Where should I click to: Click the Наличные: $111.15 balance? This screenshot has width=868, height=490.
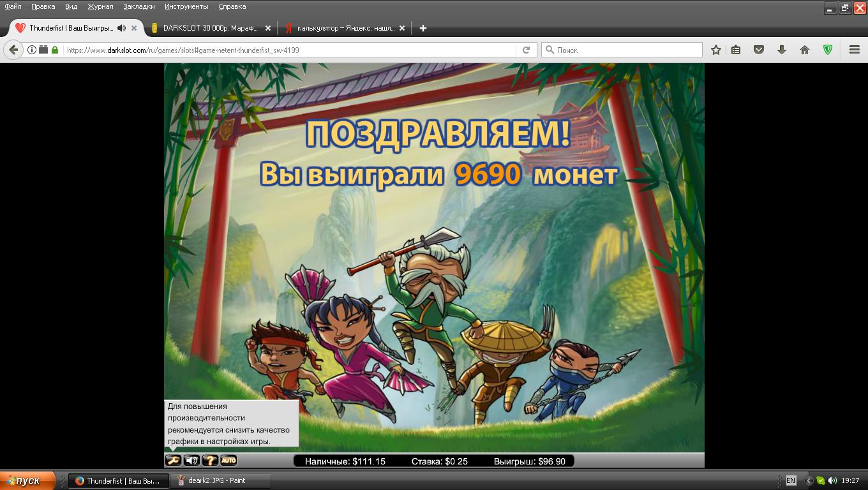pyautogui.click(x=345, y=461)
